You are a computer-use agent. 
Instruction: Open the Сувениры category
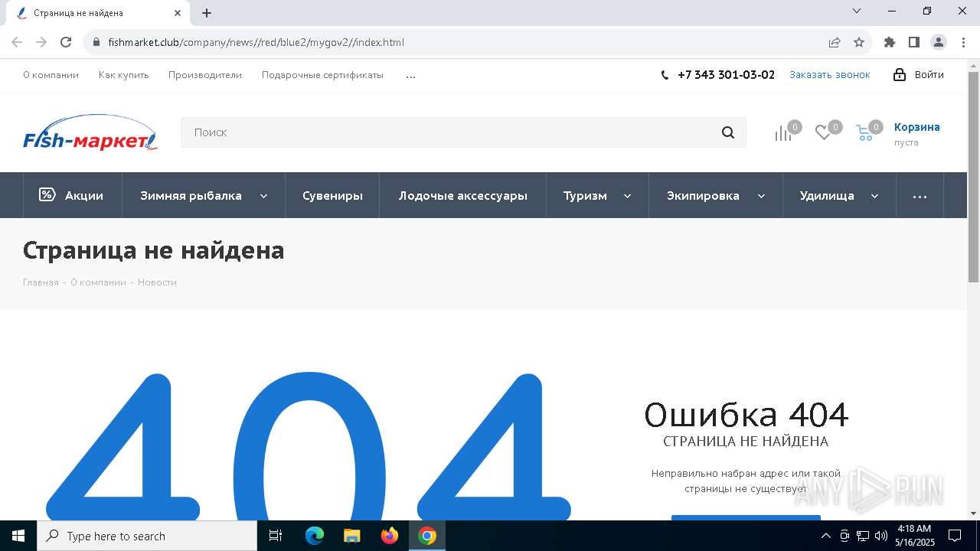click(x=332, y=195)
